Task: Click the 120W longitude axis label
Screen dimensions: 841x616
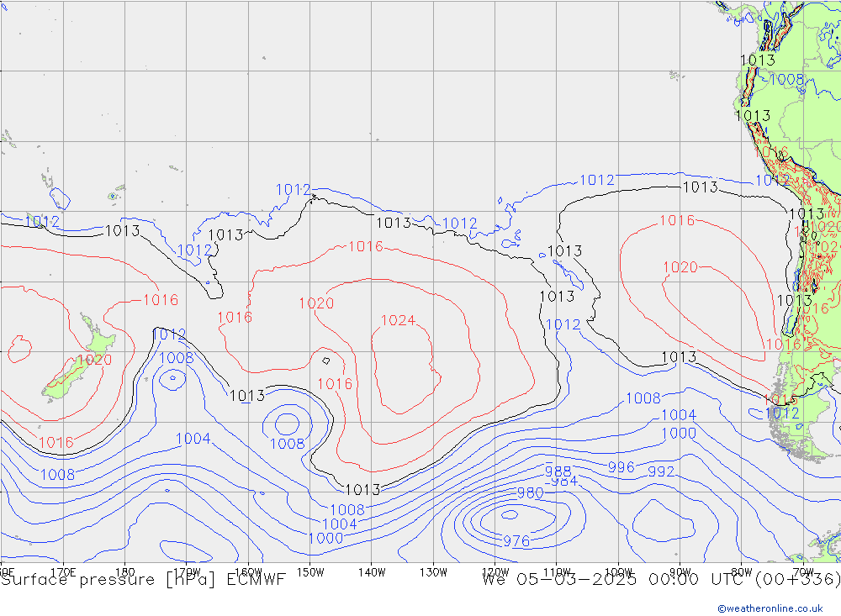Action: tap(495, 572)
